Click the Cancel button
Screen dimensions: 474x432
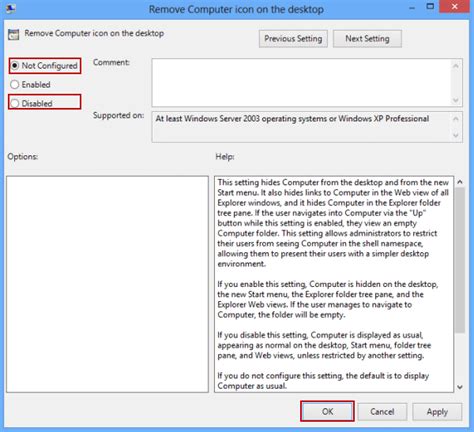[x=382, y=412]
